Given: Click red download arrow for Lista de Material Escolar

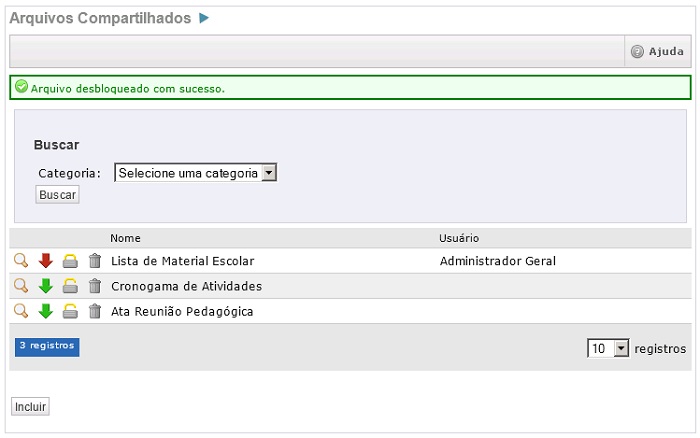Looking at the screenshot, I should (x=45, y=261).
